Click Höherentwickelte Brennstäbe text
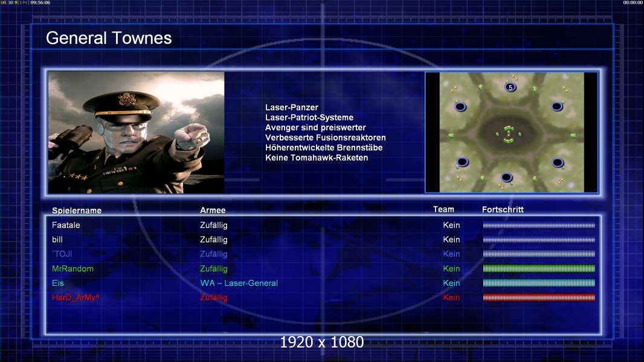This screenshot has width=644, height=362. (x=324, y=148)
